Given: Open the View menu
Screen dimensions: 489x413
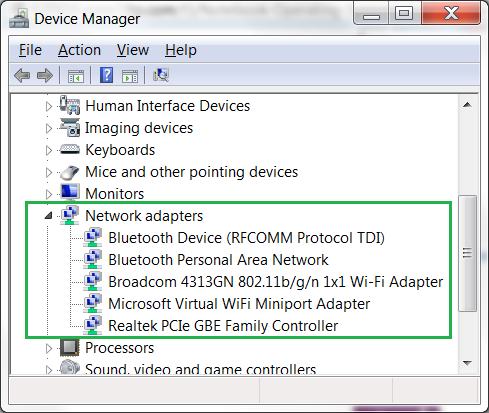Looking at the screenshot, I should (x=133, y=50).
